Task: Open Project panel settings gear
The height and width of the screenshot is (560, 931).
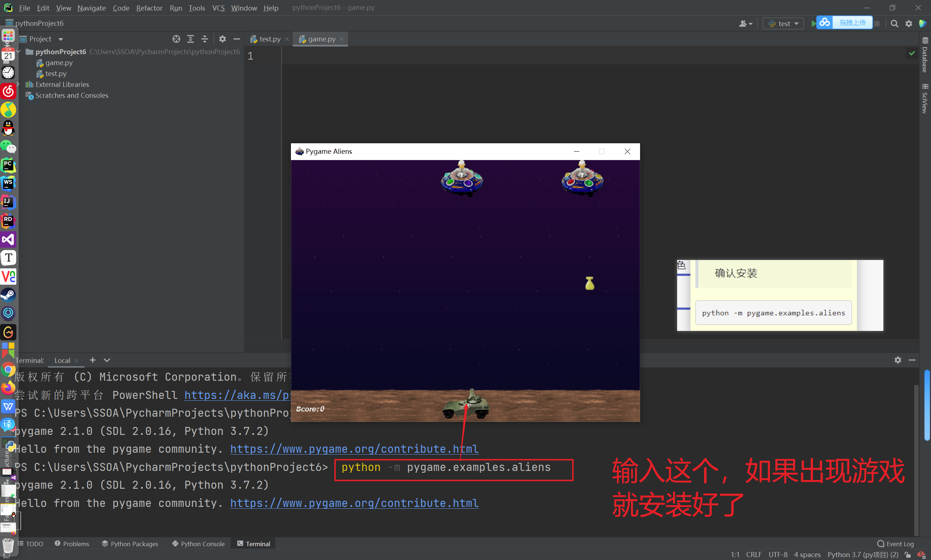Action: pos(222,39)
